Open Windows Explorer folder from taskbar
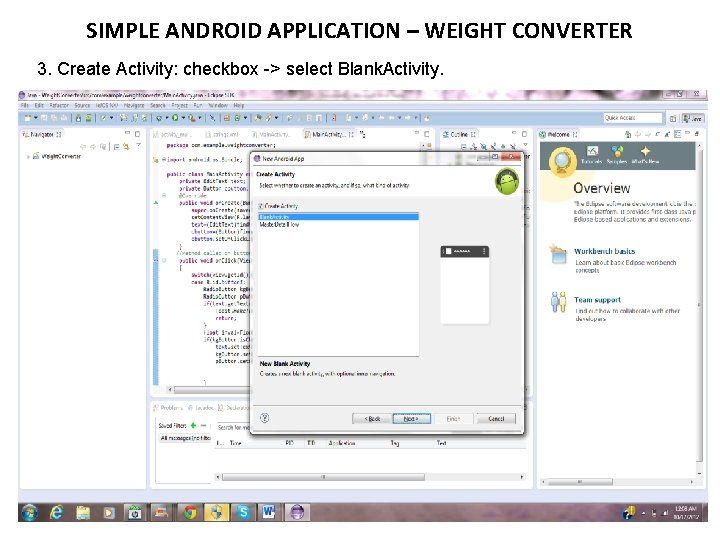720x540 pixels. click(83, 512)
